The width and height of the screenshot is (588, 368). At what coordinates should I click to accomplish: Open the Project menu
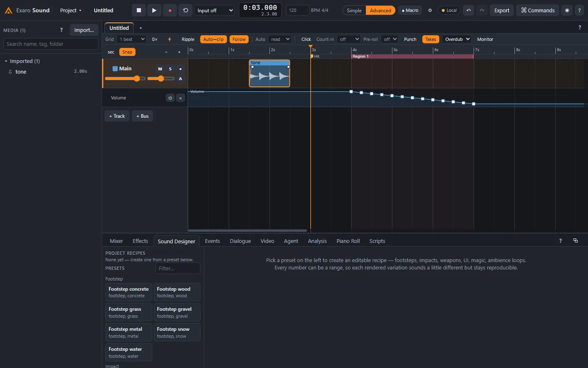[71, 10]
